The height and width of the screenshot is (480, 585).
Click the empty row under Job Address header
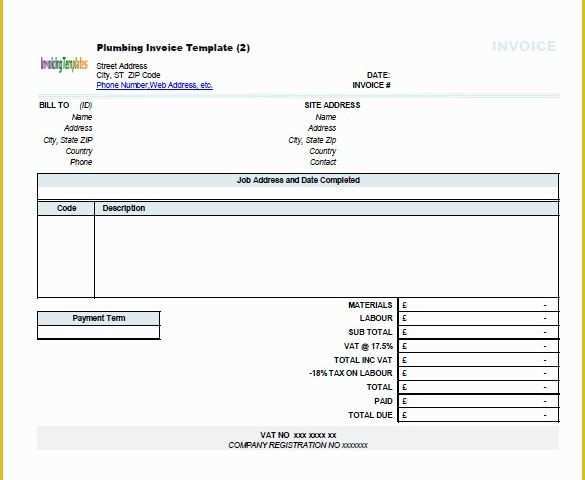[298, 193]
